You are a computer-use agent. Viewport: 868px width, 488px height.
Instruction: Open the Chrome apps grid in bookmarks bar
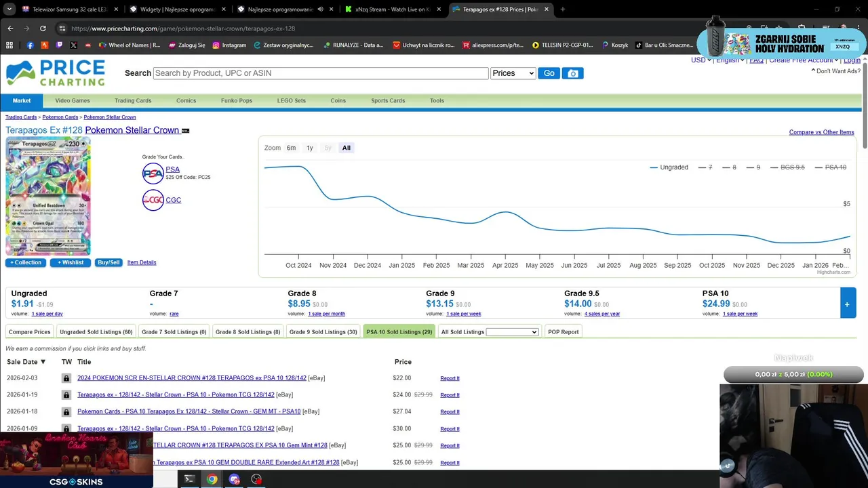(x=9, y=45)
